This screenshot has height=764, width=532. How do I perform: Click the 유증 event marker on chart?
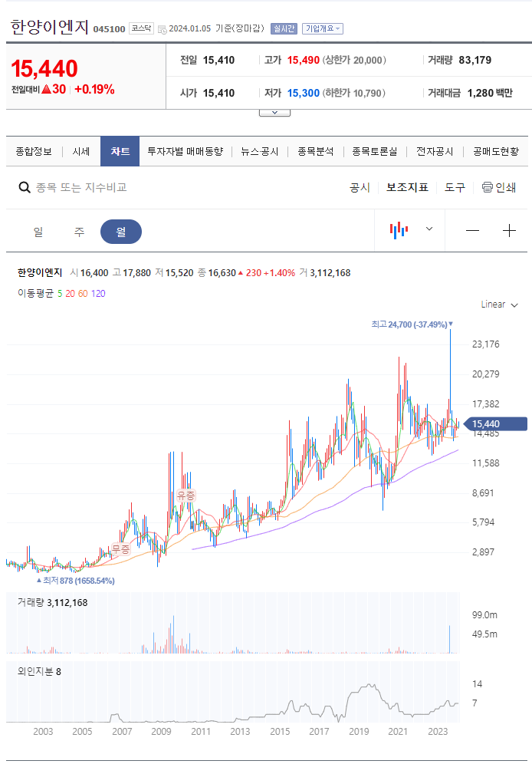(186, 496)
